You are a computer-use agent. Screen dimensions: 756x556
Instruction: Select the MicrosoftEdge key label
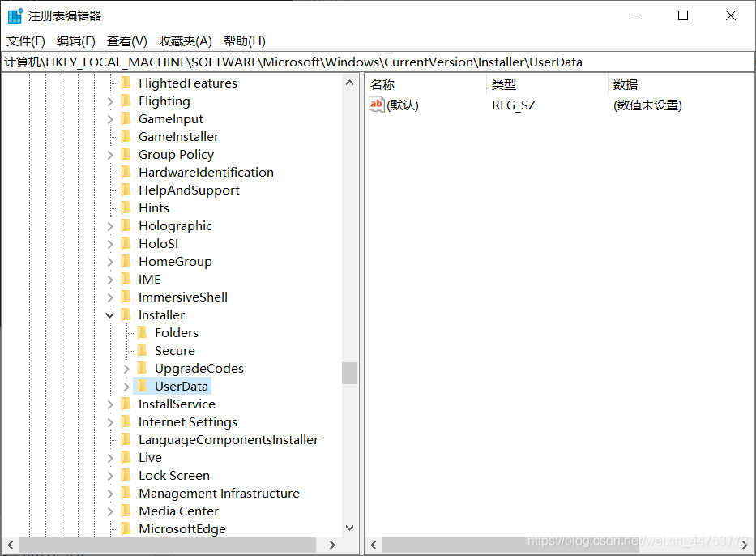(182, 529)
